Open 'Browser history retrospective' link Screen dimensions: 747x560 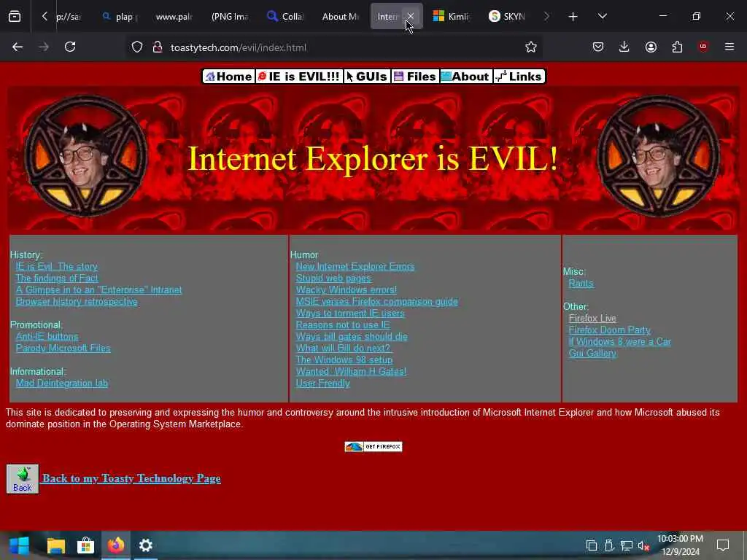point(77,301)
